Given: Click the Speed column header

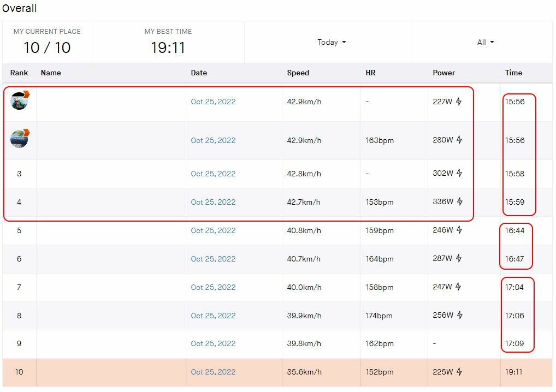Looking at the screenshot, I should [298, 73].
